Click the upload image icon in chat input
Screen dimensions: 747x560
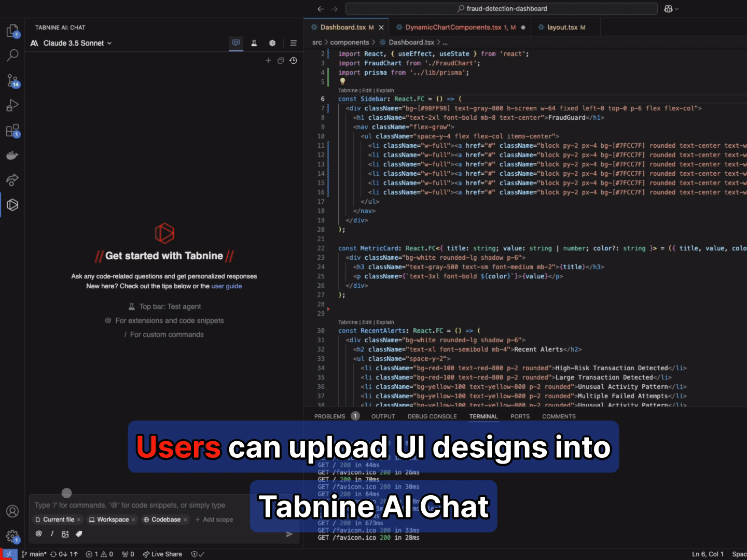65,534
